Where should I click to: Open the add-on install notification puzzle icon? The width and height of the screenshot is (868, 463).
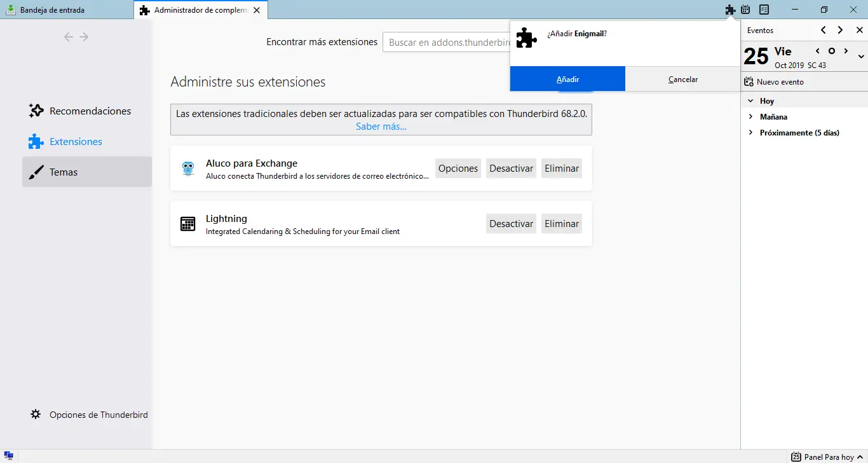730,10
